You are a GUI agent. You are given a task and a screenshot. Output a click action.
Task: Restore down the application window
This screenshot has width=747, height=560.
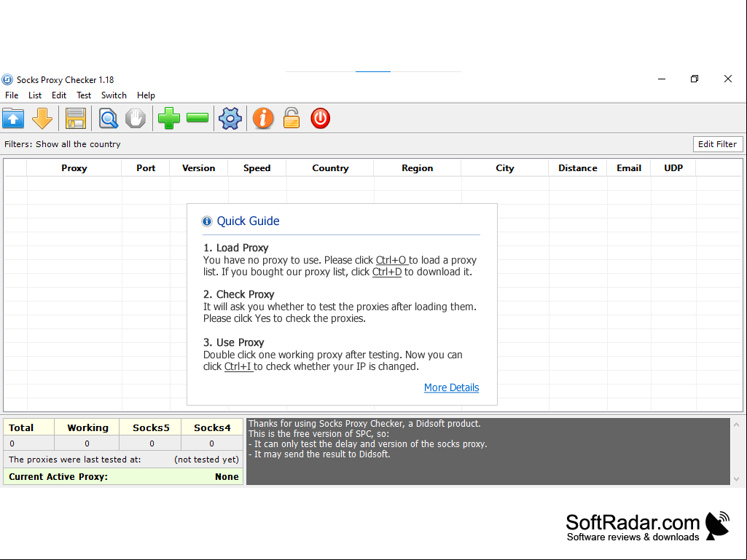point(695,79)
